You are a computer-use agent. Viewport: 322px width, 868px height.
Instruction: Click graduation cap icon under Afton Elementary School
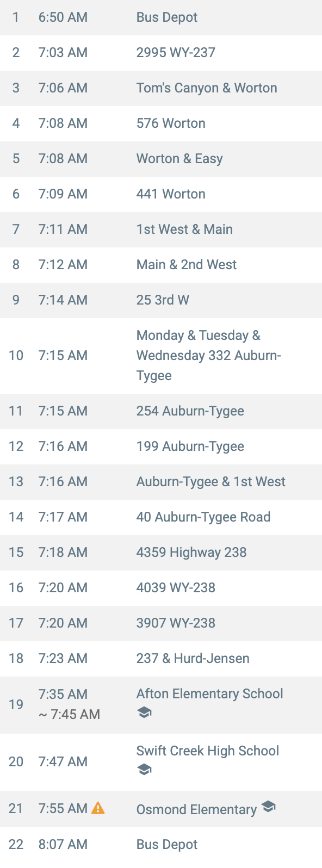[144, 712]
